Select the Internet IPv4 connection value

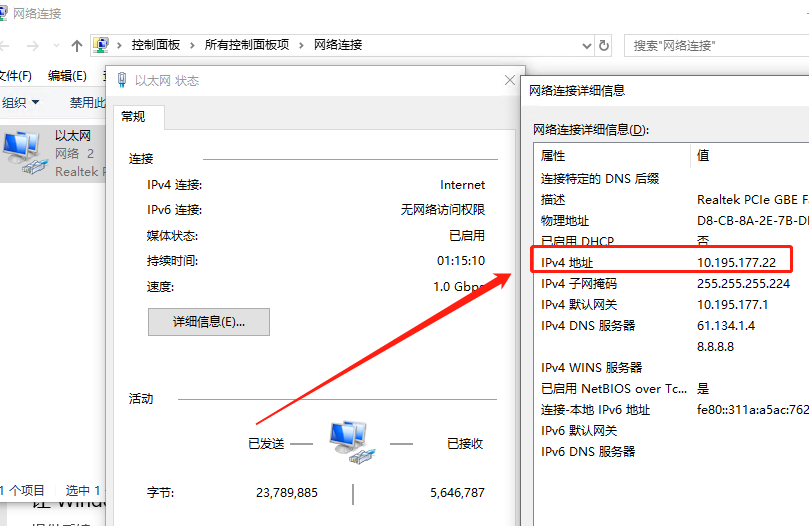click(x=462, y=185)
